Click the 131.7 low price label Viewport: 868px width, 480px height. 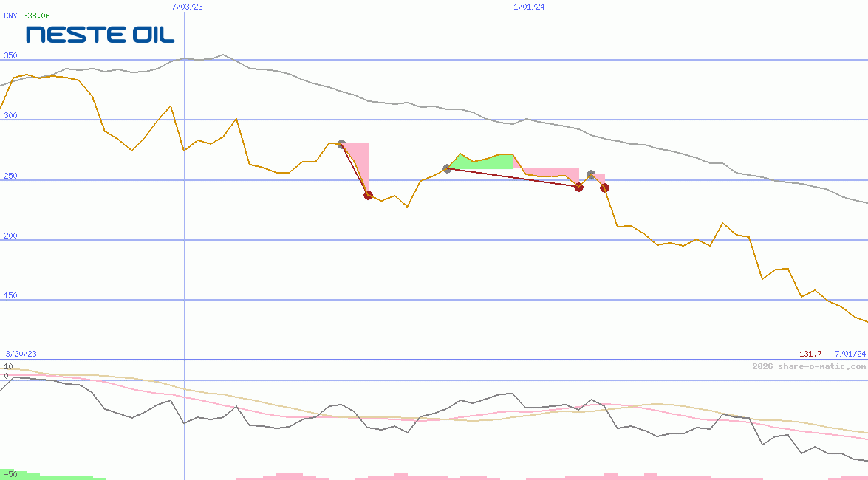(x=809, y=354)
